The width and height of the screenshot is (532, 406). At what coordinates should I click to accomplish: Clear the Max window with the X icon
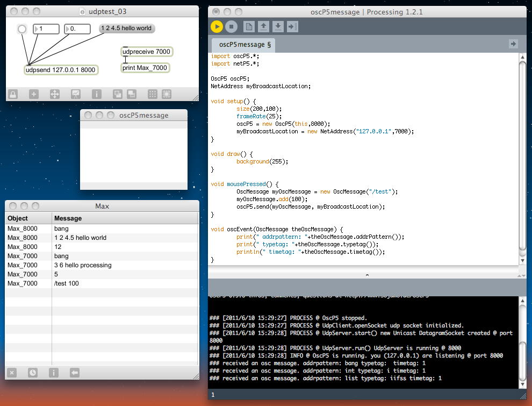[12, 372]
